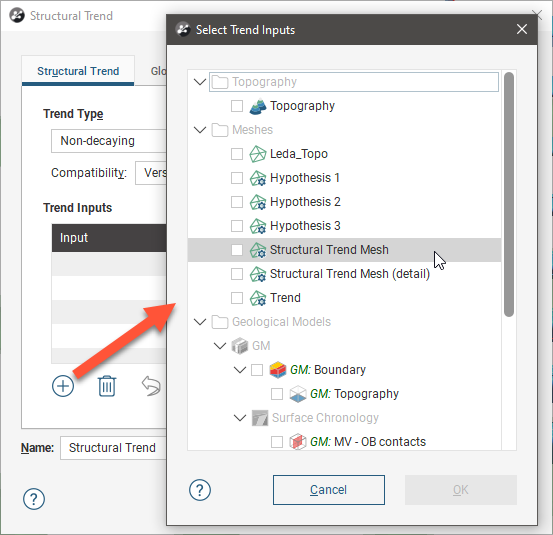This screenshot has height=535, width=553.
Task: Open help in Structural Trend window
Action: tap(34, 499)
